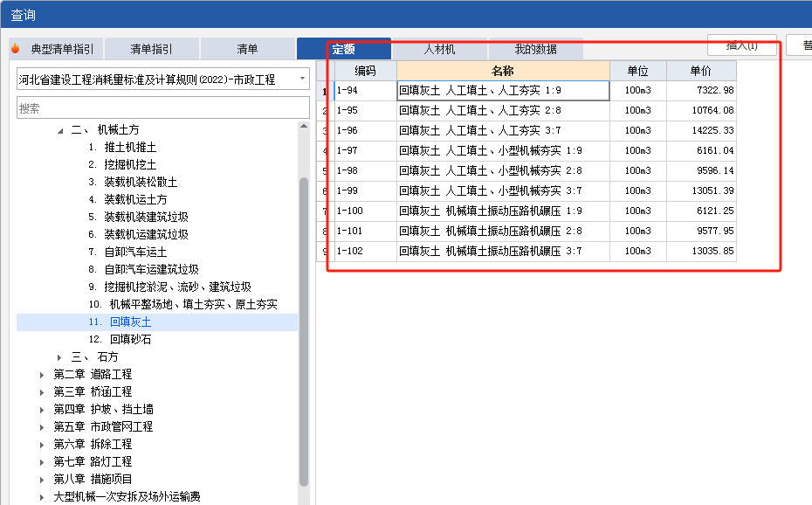Image resolution: width=812 pixels, height=505 pixels.
Task: Expand the 三、石方 node
Action: pyautogui.click(x=59, y=357)
